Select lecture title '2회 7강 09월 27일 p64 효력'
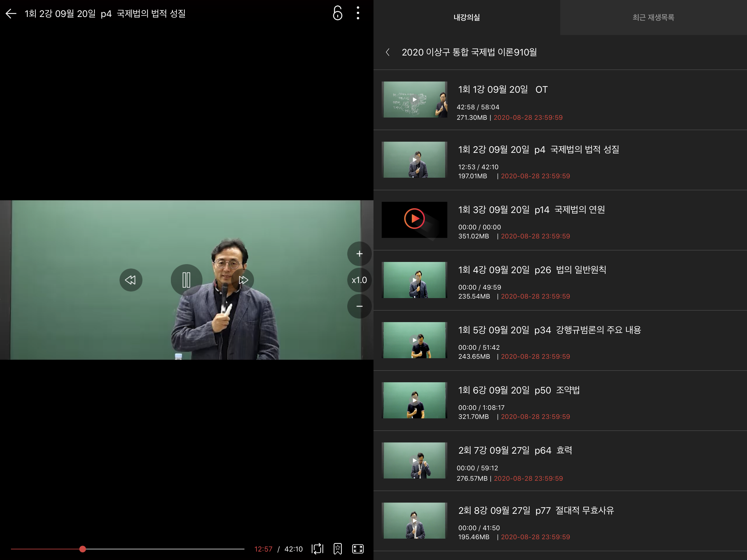Screen dimensions: 747x560 tap(515, 450)
